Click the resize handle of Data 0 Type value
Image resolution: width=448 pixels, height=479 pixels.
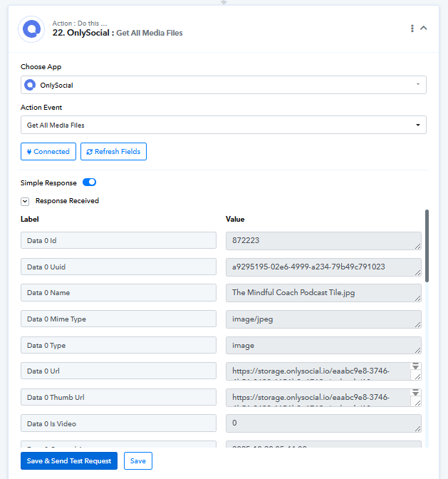[417, 350]
